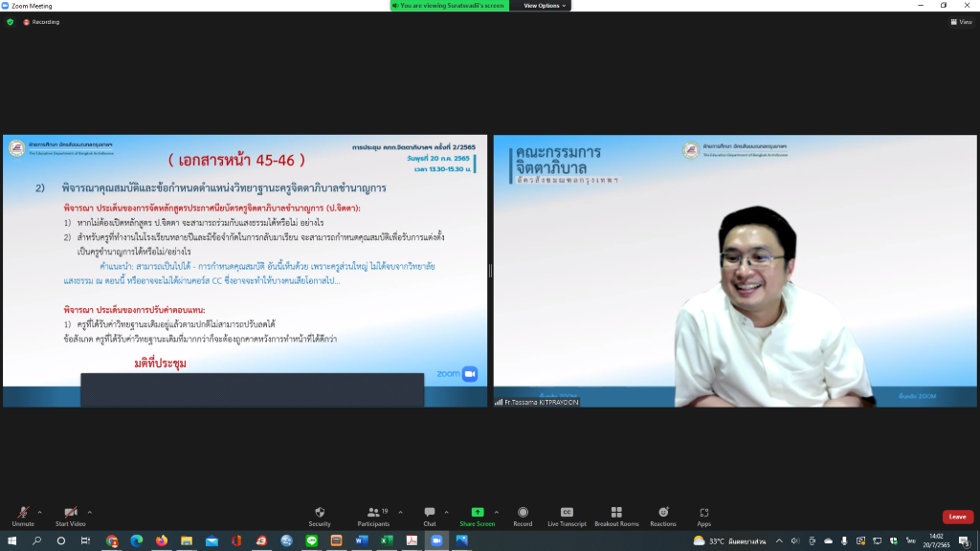Leave the meeting

tap(957, 517)
